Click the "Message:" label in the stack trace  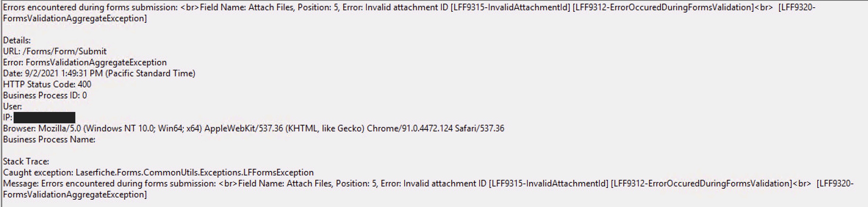[x=21, y=184]
